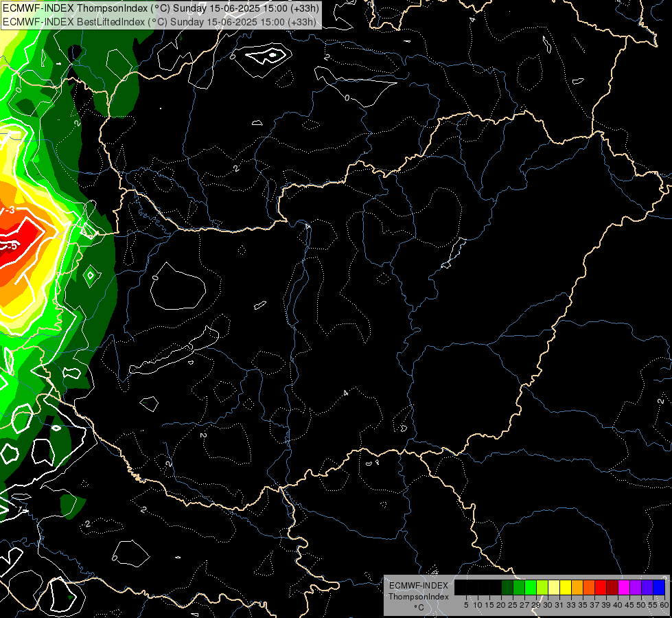Click legend tick value 39
Screen dimensions: 672x618
tap(606, 605)
